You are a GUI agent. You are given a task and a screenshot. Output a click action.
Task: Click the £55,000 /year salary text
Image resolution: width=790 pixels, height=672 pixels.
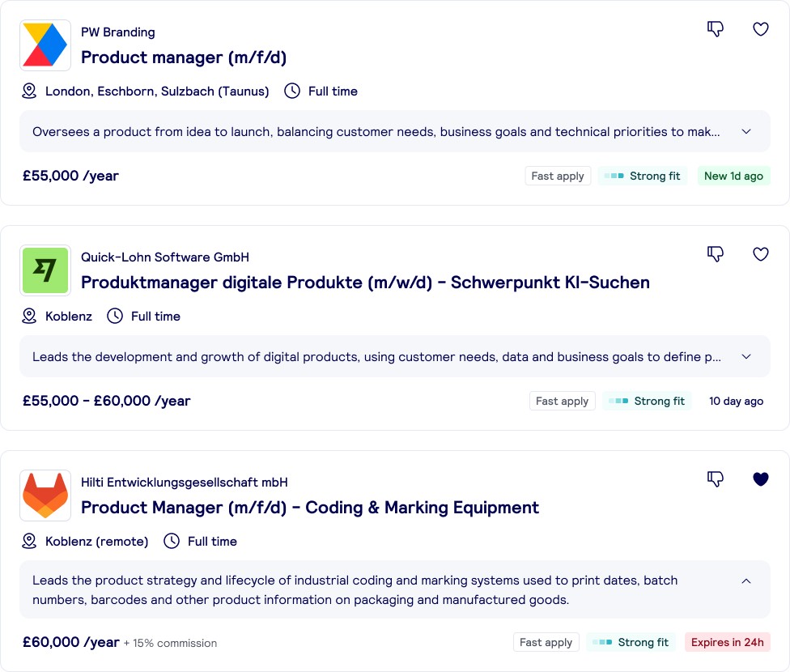[x=71, y=176]
